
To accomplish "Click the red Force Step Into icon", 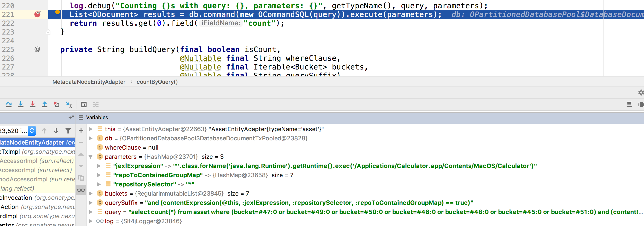I will pos(33,104).
